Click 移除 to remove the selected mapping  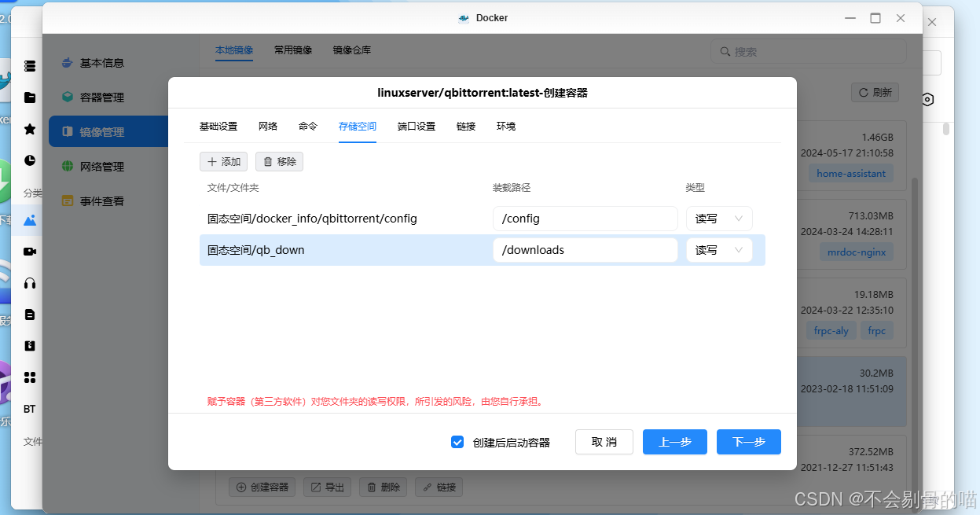point(279,161)
